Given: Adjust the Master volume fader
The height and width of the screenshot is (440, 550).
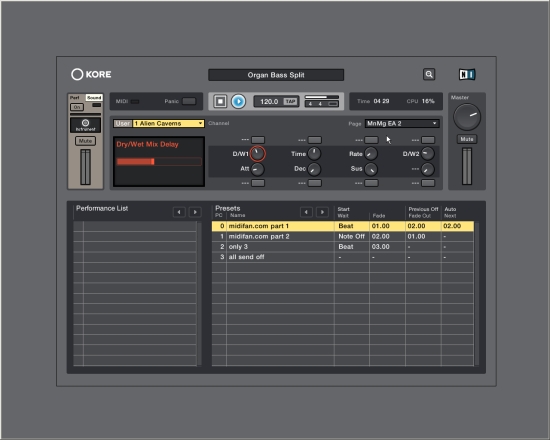Looking at the screenshot, I should pos(467,166).
